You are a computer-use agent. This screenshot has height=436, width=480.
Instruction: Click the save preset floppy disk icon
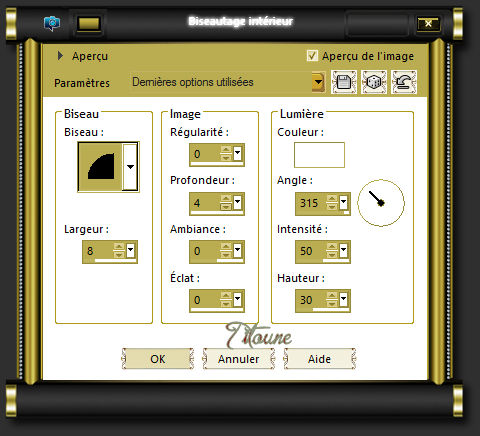[x=344, y=82]
